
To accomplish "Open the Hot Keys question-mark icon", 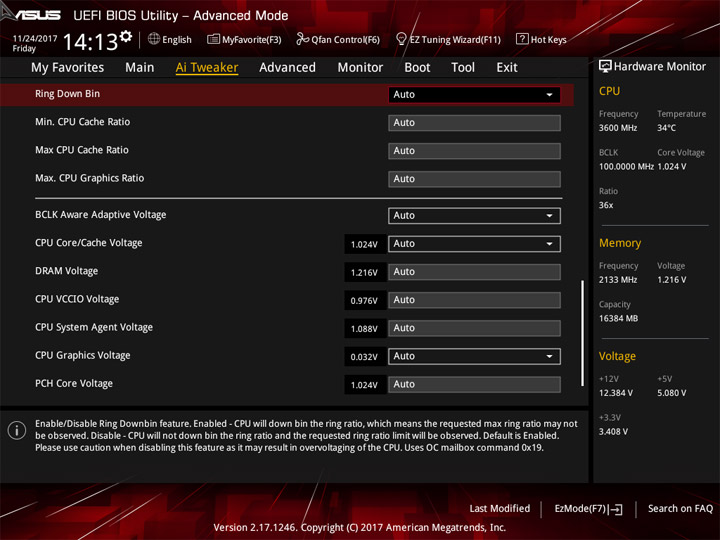I will pyautogui.click(x=522, y=39).
